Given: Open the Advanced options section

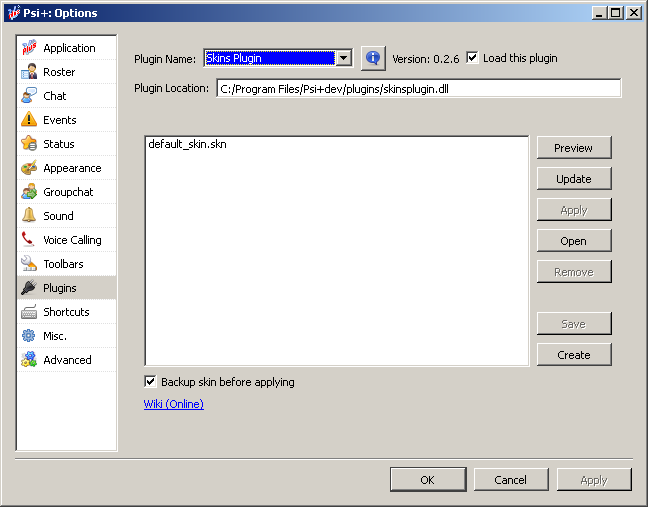Looking at the screenshot, I should coord(67,360).
